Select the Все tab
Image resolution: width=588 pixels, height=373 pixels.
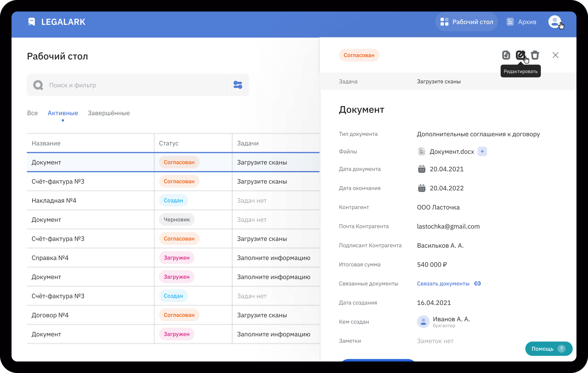coord(32,113)
